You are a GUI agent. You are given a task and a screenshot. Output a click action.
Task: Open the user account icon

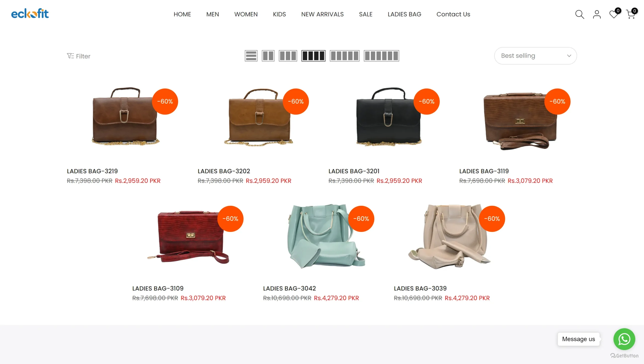pos(597,14)
